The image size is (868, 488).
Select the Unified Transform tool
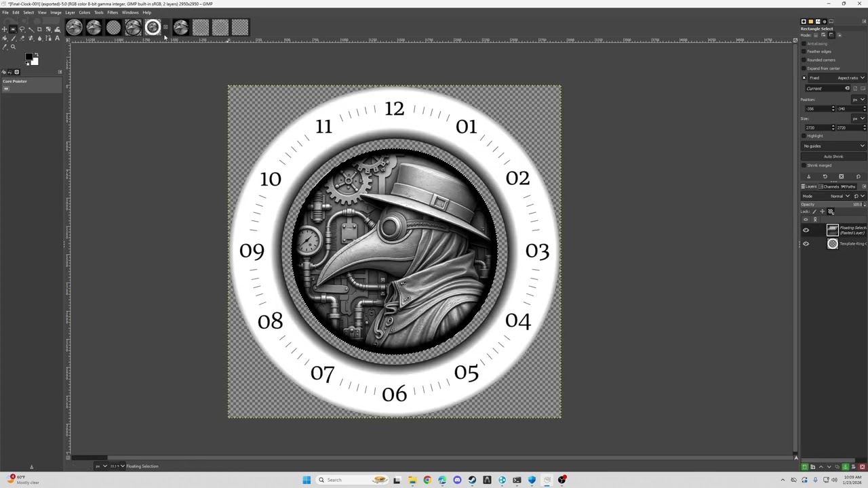[48, 29]
